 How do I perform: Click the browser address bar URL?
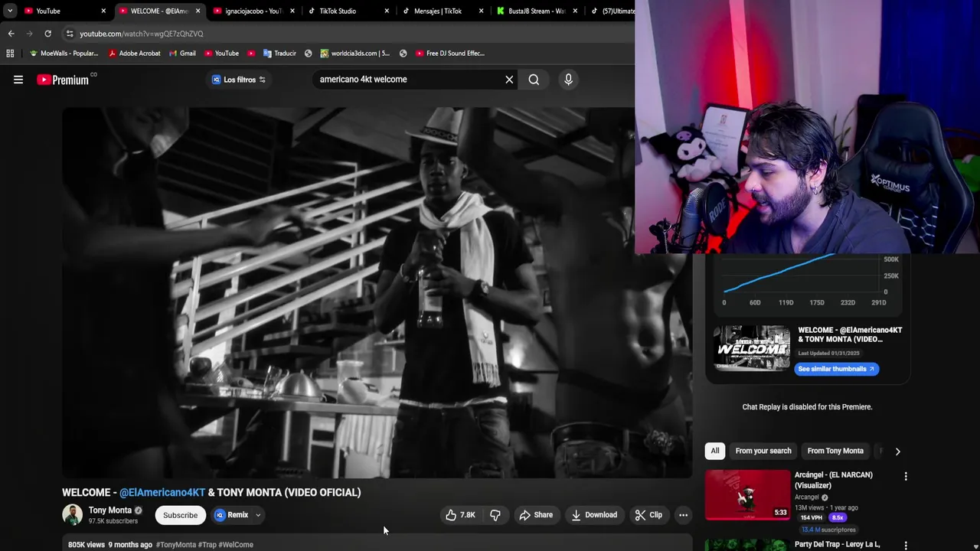tap(142, 34)
